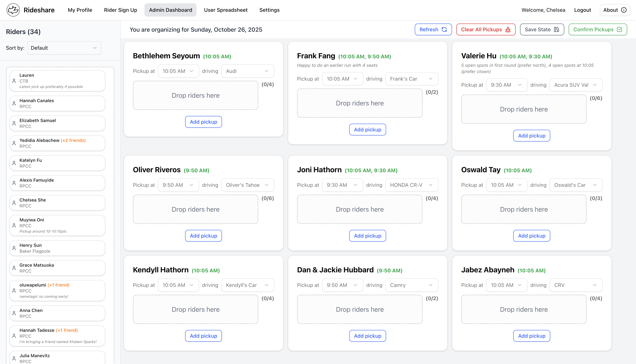Open the Audi car selection dropdown
This screenshot has height=364, width=636.
tap(247, 71)
